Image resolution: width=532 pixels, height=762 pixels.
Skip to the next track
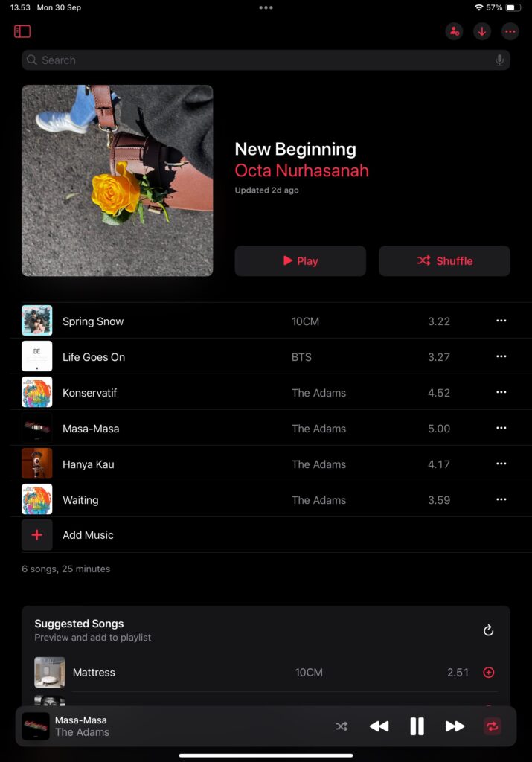click(455, 726)
